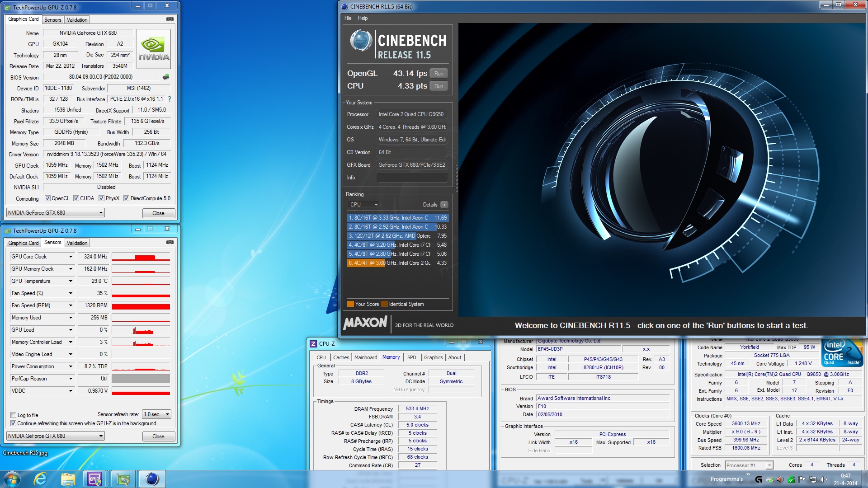
Task: Click the Show desktop button at taskbar end
Action: click(x=864, y=479)
